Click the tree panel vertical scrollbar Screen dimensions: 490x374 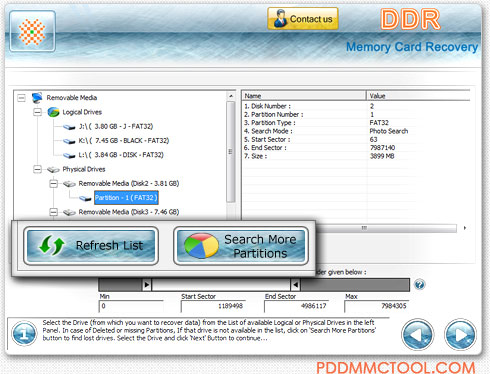pyautogui.click(x=231, y=152)
